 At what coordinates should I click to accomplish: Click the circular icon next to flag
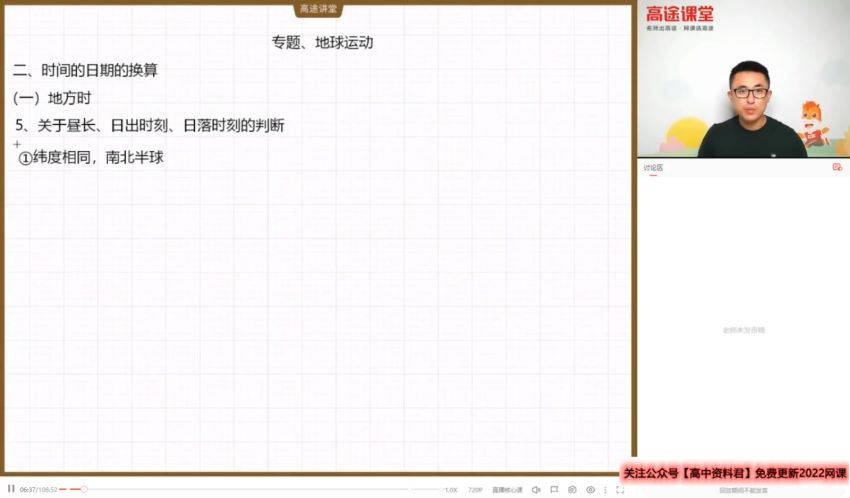tap(572, 490)
